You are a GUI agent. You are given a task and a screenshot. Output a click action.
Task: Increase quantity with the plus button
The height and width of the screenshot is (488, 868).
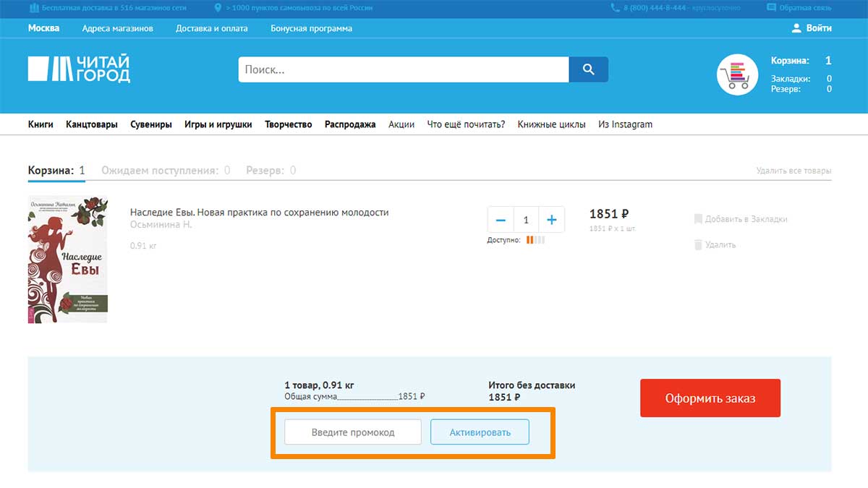[551, 220]
